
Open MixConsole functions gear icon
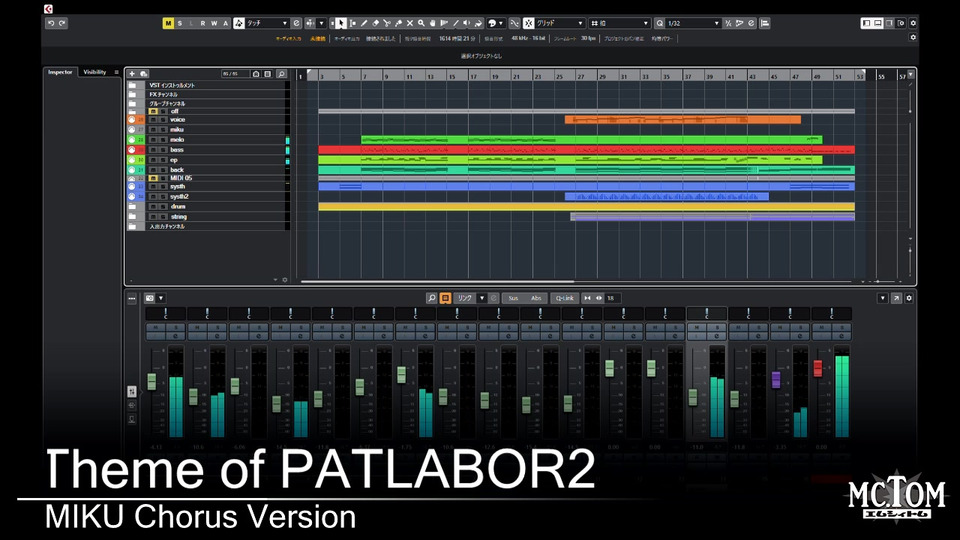909,298
